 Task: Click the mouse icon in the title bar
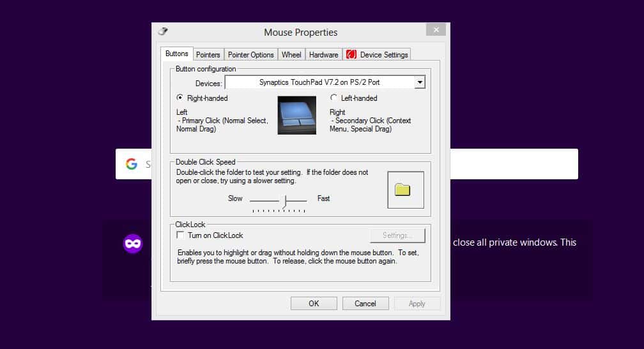(163, 31)
